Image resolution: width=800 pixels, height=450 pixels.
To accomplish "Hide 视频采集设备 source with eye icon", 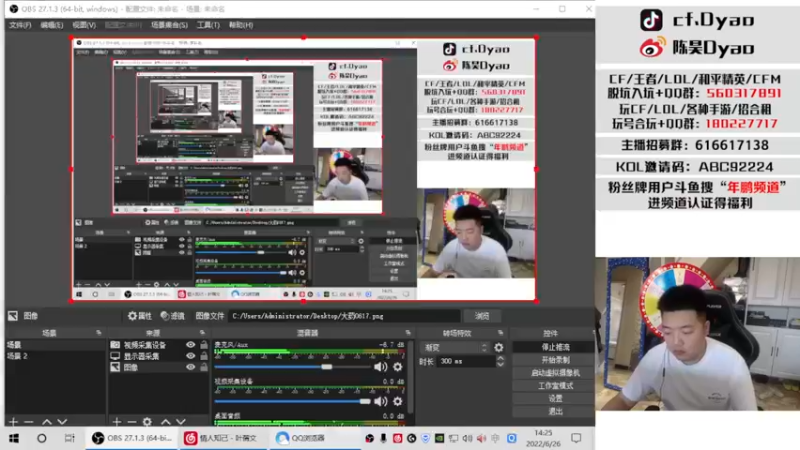I will click(x=190, y=345).
